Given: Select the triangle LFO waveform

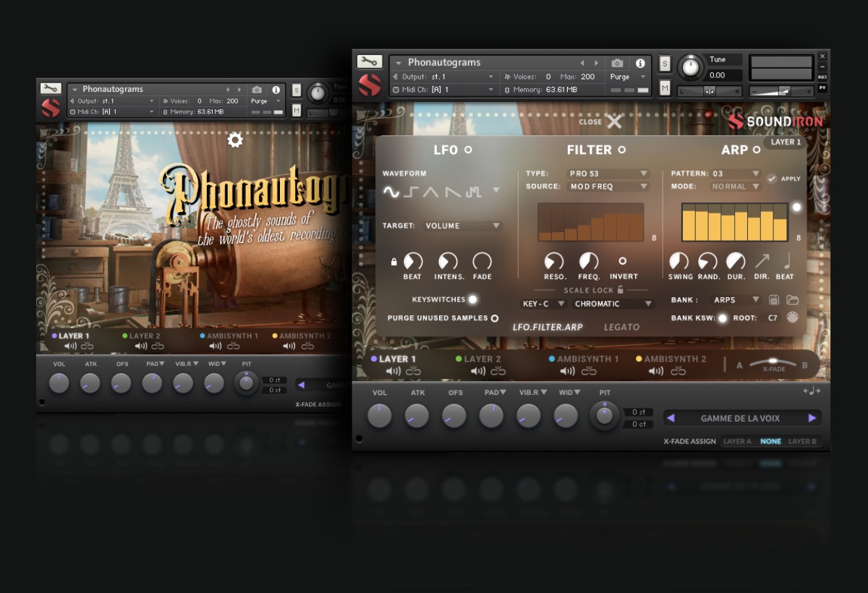Looking at the screenshot, I should [431, 192].
